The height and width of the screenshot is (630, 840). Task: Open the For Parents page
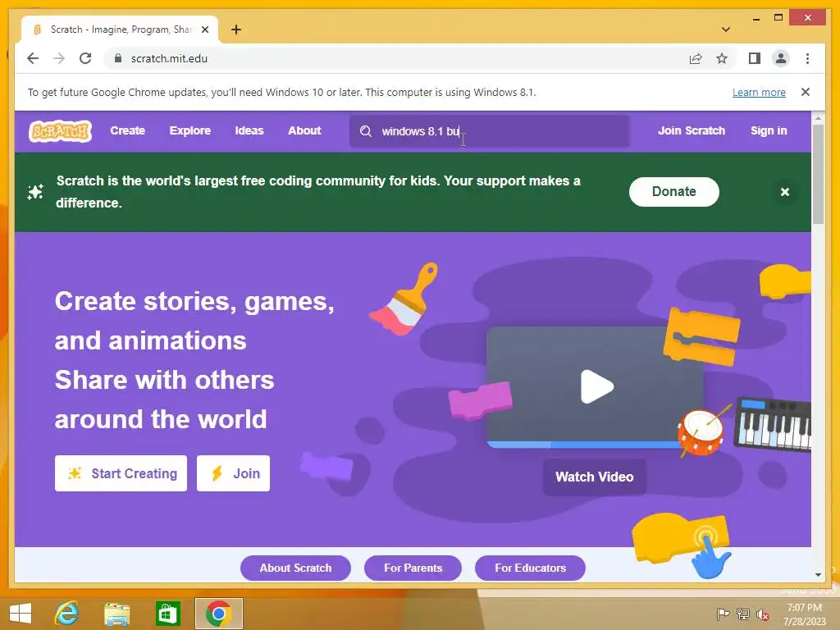coord(413,568)
